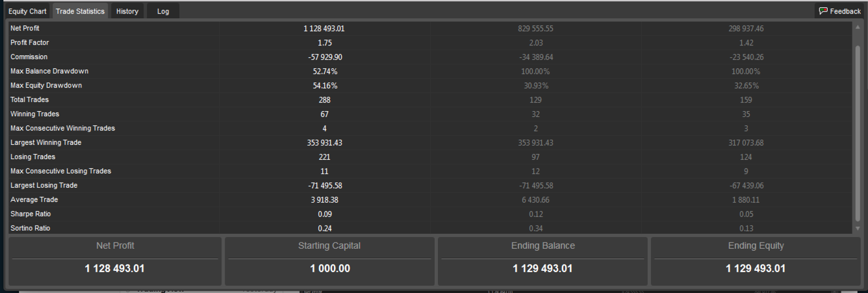
Task: Select the Profit Factor row
Action: (x=430, y=43)
